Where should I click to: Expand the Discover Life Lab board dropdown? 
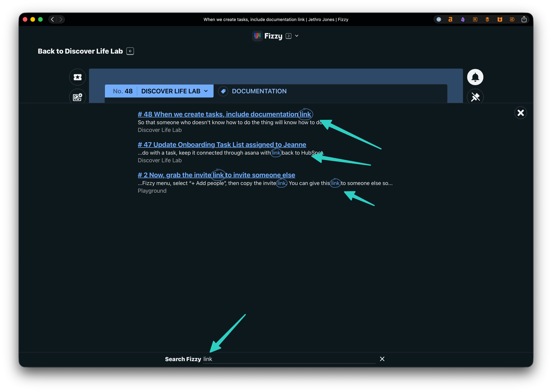206,91
